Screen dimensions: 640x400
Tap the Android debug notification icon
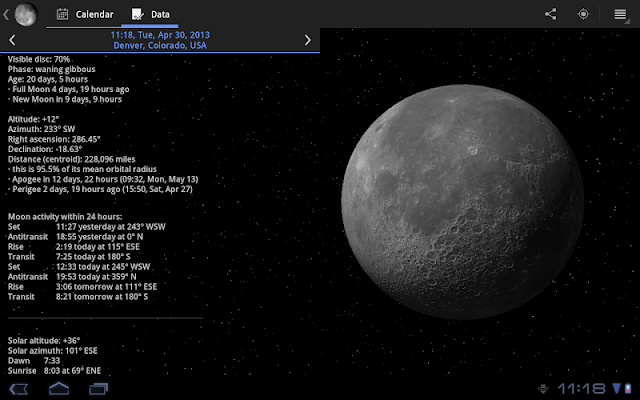[x=543, y=389]
